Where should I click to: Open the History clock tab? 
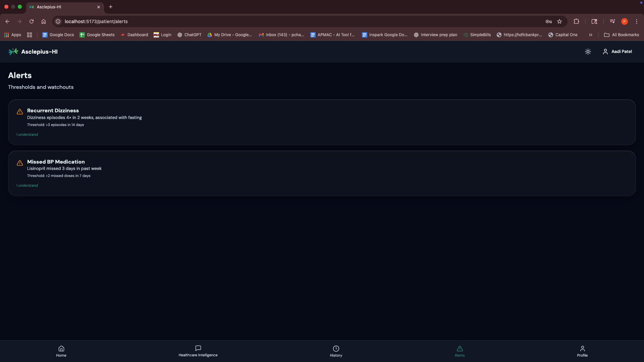pyautogui.click(x=336, y=351)
